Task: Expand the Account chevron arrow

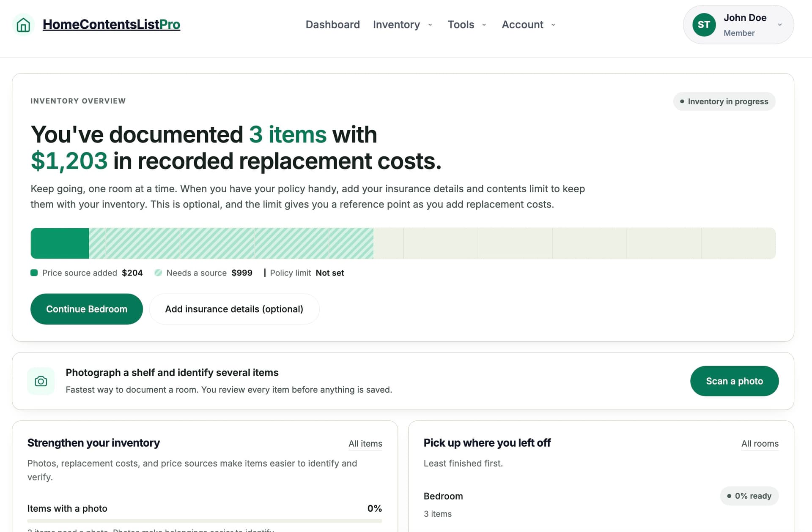Action: [553, 25]
